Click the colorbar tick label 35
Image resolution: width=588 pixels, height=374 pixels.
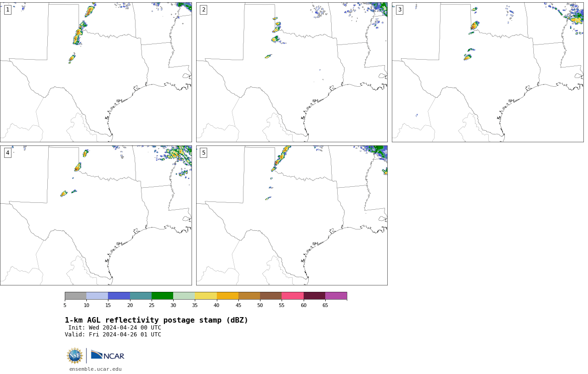click(195, 305)
